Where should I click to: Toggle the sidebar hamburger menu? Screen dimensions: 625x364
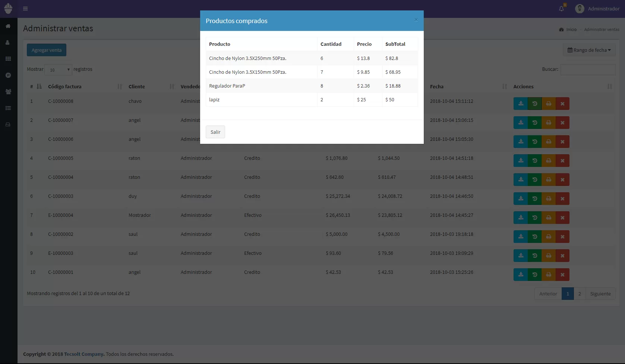tap(25, 9)
